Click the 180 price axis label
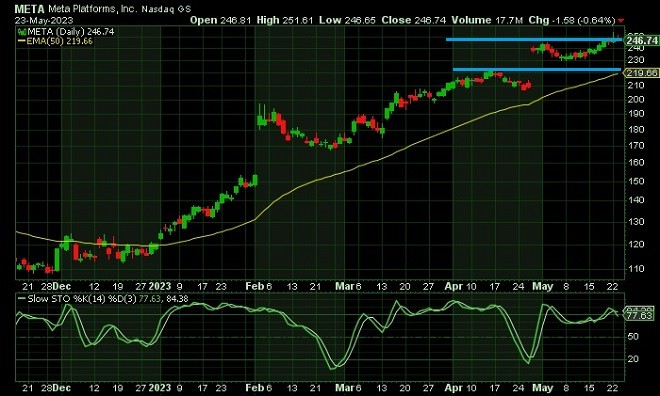This screenshot has height=396, width=660. pyautogui.click(x=636, y=130)
